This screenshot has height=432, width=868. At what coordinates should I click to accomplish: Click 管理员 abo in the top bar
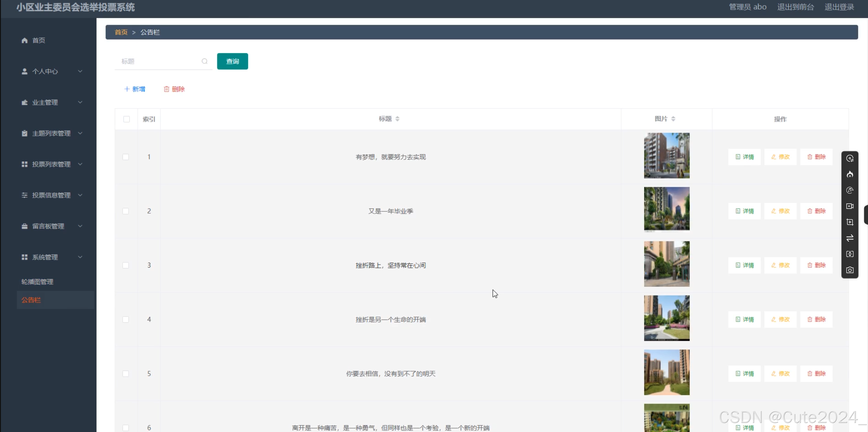tap(748, 7)
